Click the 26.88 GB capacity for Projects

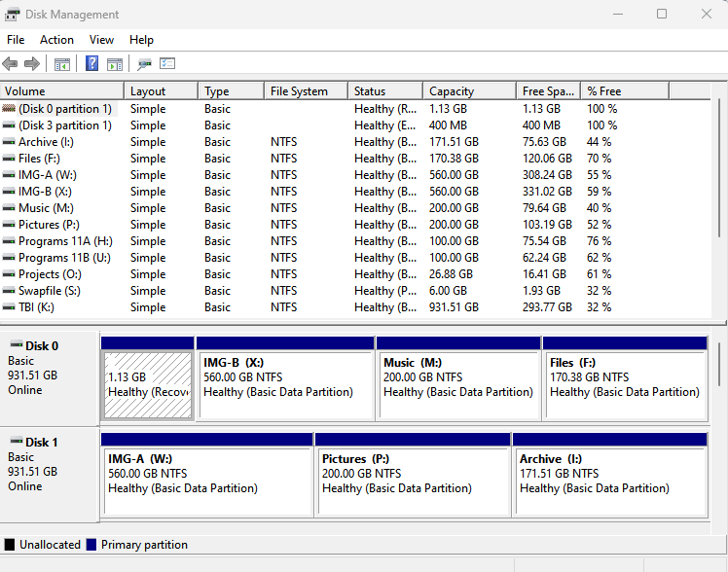451,274
